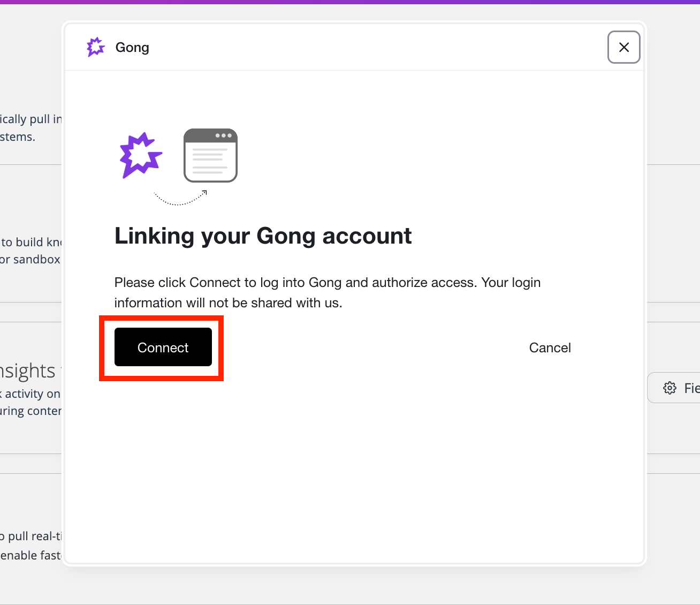The image size is (700, 605).
Task: Click background text 'or sandbox'
Action: tap(31, 259)
